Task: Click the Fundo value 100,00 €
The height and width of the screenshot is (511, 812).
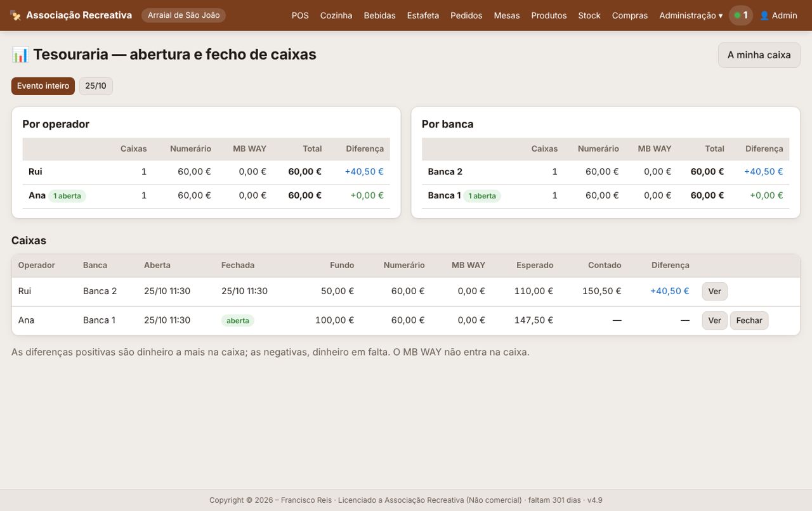Action: (x=335, y=320)
